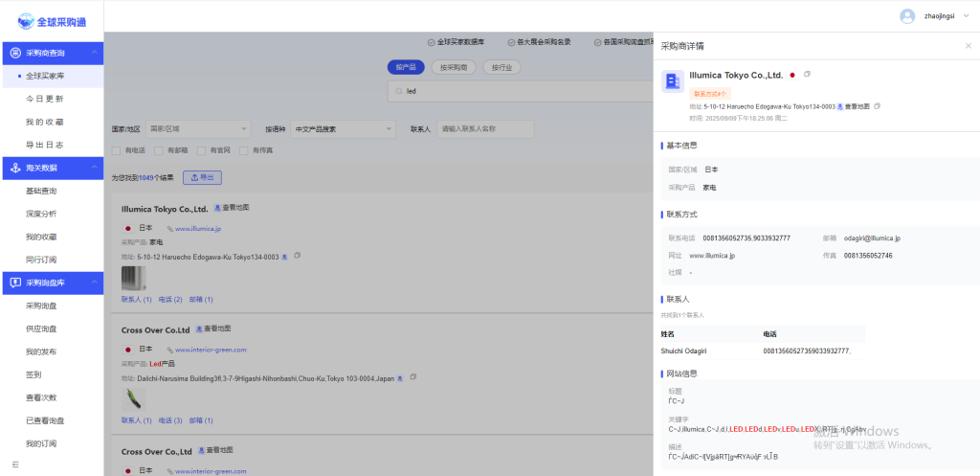Click the anchor icon beside 海关数据
This screenshot has width=980, height=476.
[15, 168]
